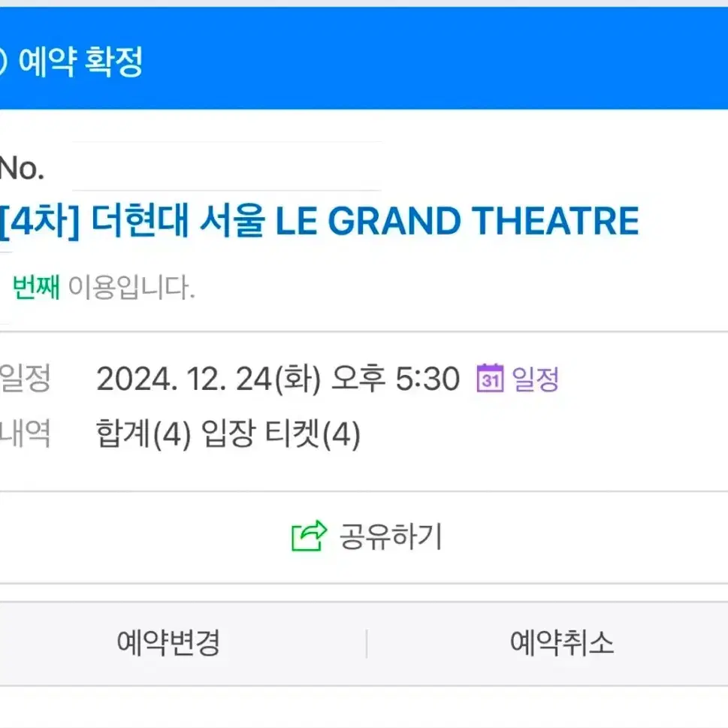Click the blanked reservation number field
Image resolution: width=728 pixels, height=728 pixels.
click(227, 166)
